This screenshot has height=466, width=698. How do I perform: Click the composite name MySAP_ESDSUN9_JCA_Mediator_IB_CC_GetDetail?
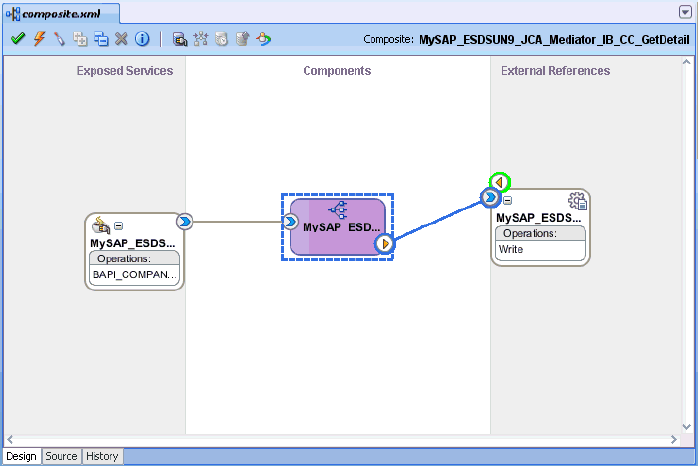point(554,40)
